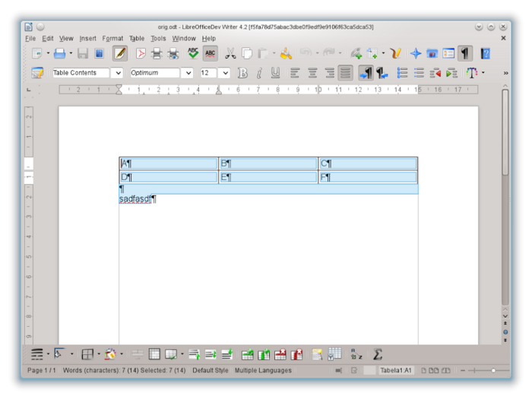532x399 pixels.
Task: Click table cell containing E
Action: 268,177
